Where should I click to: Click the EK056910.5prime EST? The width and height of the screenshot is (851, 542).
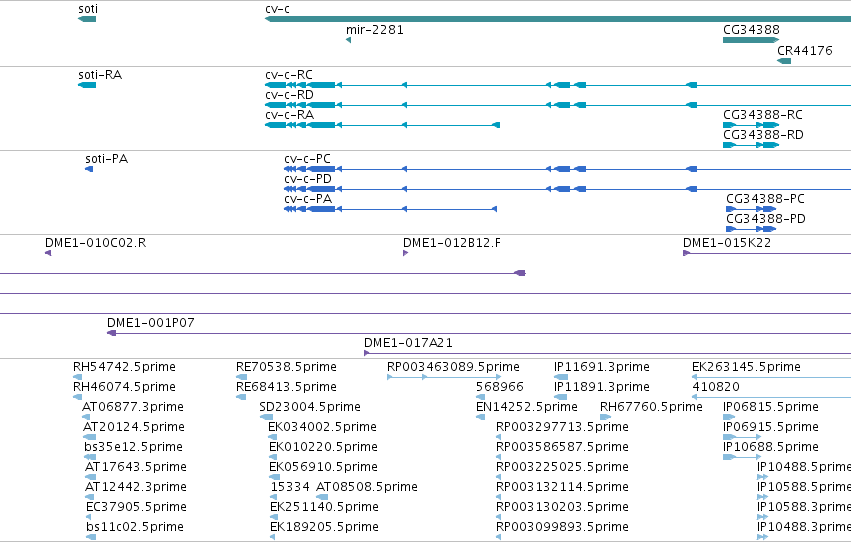pos(273,477)
